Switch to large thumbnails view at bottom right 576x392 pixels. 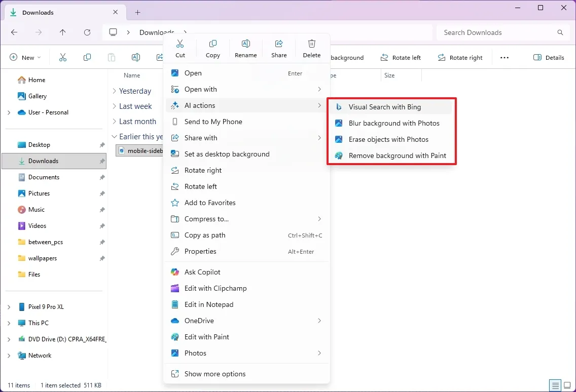[568, 385]
